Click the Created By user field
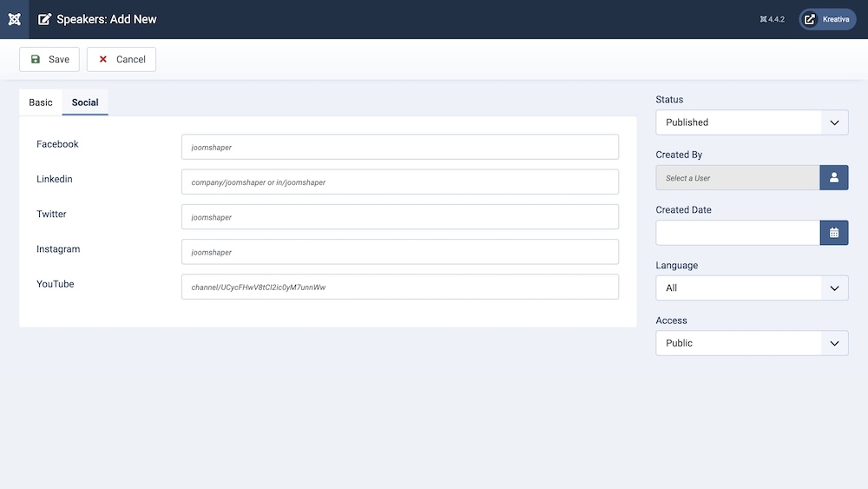Image resolution: width=868 pixels, height=489 pixels. (x=738, y=178)
